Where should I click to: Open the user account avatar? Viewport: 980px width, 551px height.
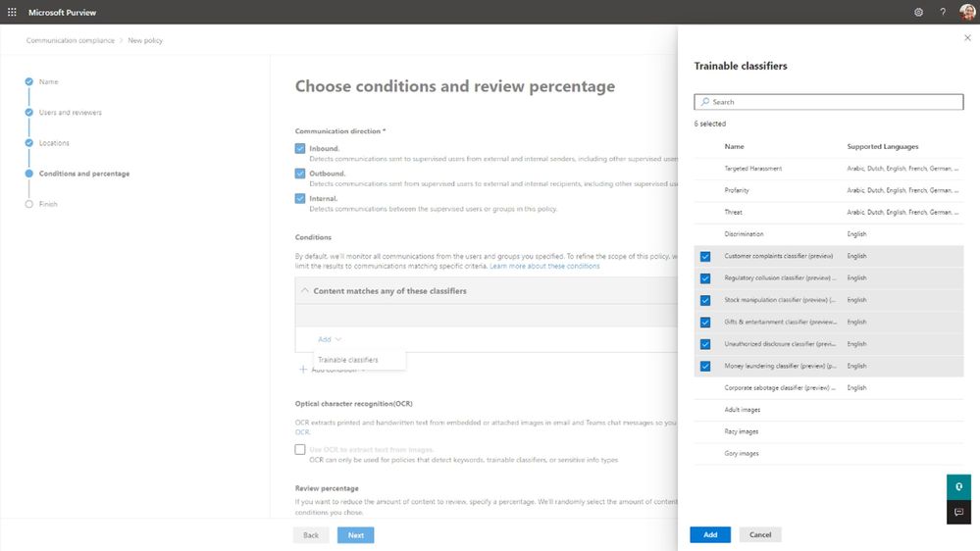click(x=967, y=12)
